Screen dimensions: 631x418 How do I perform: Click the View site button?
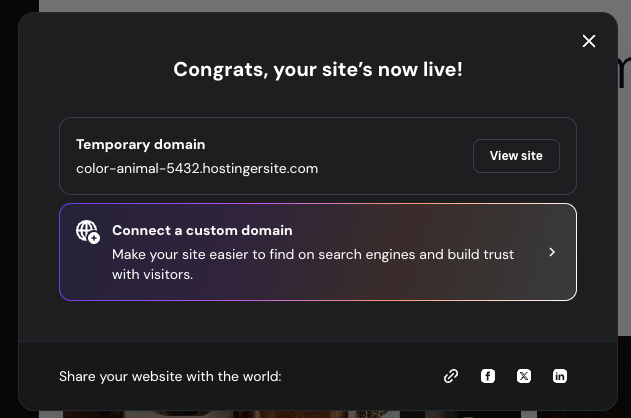[x=516, y=156]
